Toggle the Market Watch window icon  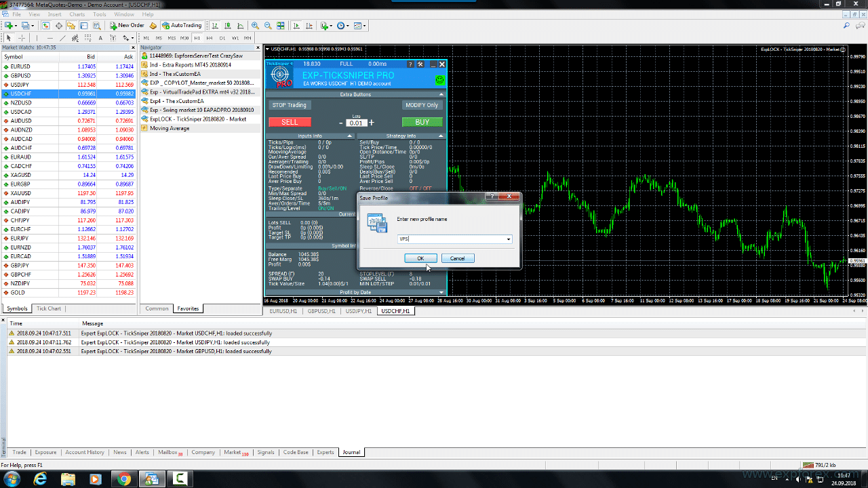(x=45, y=26)
